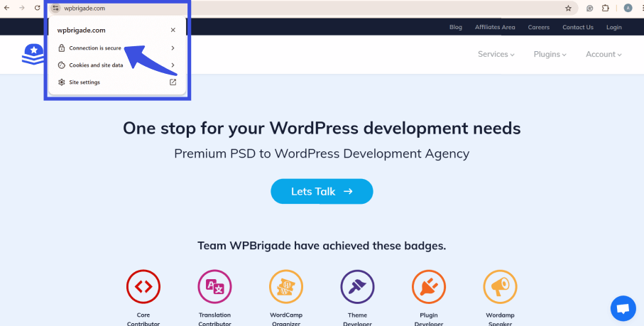Open Site settings entry
644x326 pixels.
coord(117,82)
